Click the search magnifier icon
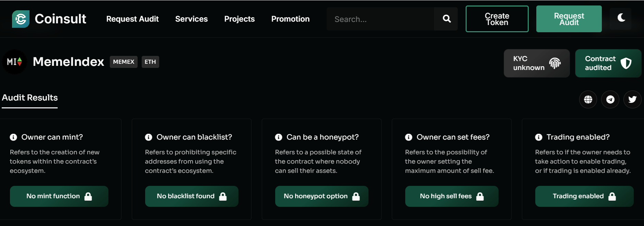 pos(446,19)
